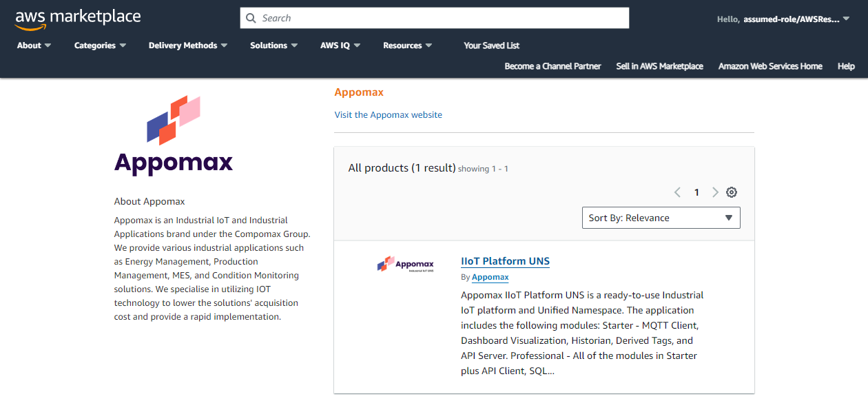This screenshot has width=868, height=401.
Task: Open IIoT Platform UNS product page
Action: pos(506,261)
